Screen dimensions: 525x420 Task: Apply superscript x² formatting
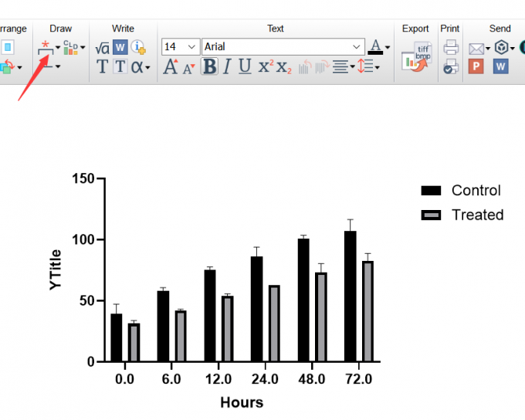(266, 66)
